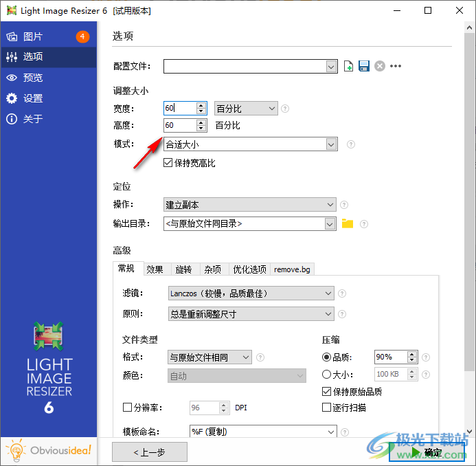Open the 操作 建立副本 dropdown
This screenshot has height=466, width=476.
click(x=249, y=205)
